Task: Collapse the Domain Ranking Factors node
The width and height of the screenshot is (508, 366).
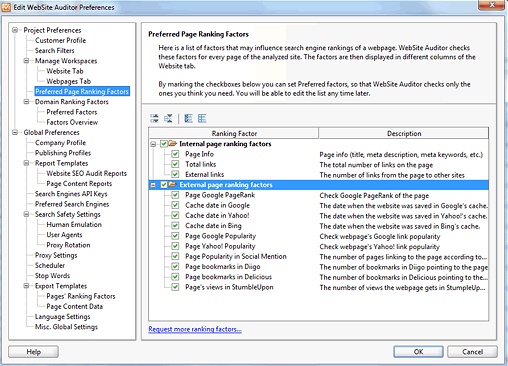Action: click(26, 102)
